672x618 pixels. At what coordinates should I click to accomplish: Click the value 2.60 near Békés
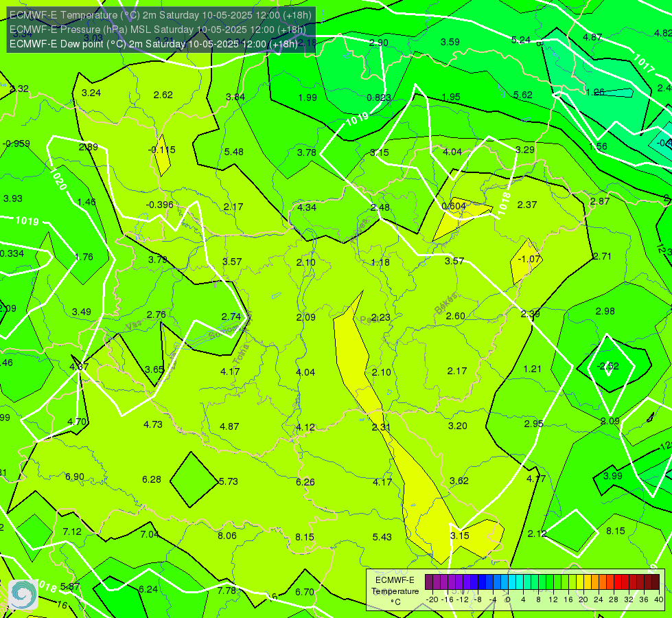point(455,316)
